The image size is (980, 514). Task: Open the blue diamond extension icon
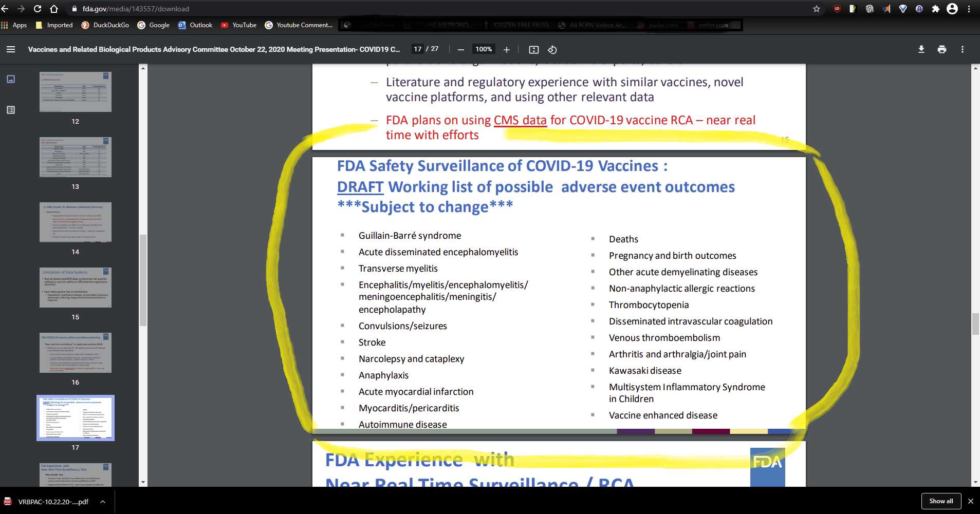coord(903,9)
